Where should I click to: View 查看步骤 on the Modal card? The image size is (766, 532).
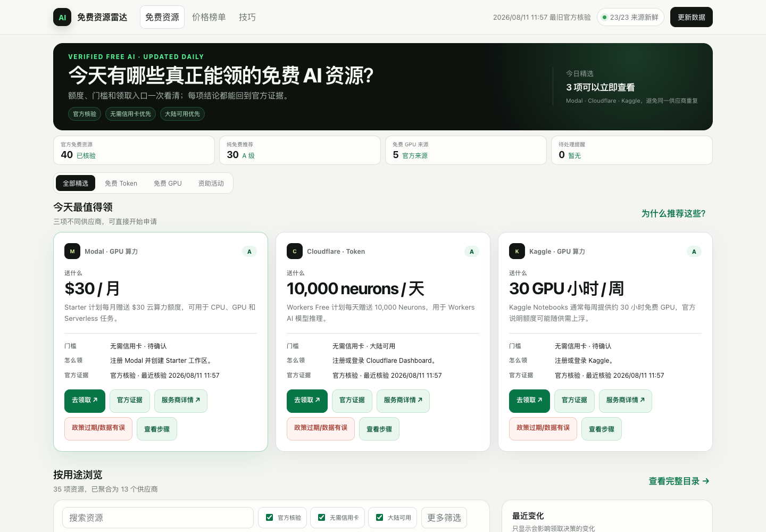coord(157,429)
